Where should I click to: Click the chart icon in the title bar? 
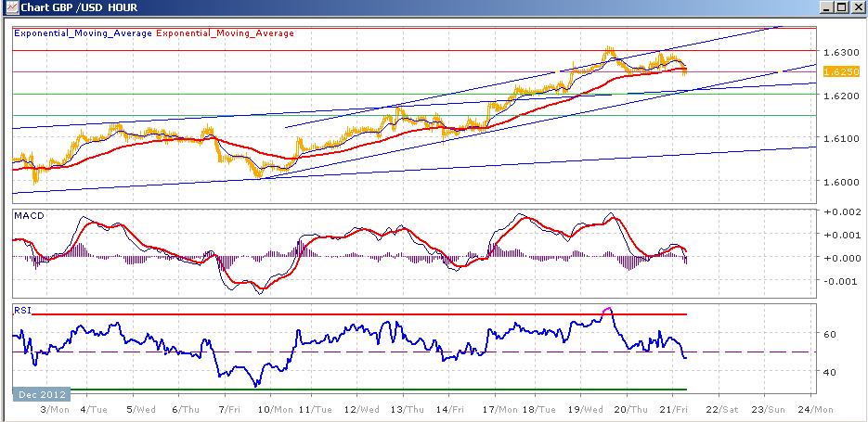click(12, 7)
